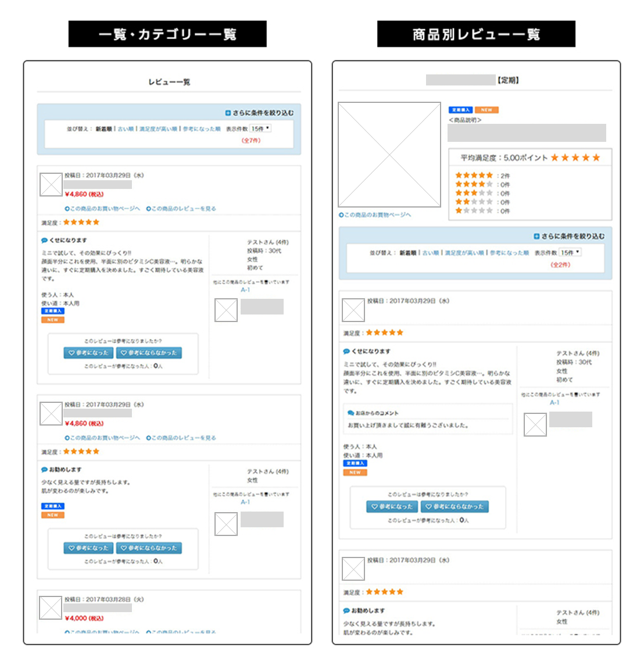Click 満足度 five-star rating of right お勧めします review
Viewport: 644px width, 654px height.
pos(385,592)
